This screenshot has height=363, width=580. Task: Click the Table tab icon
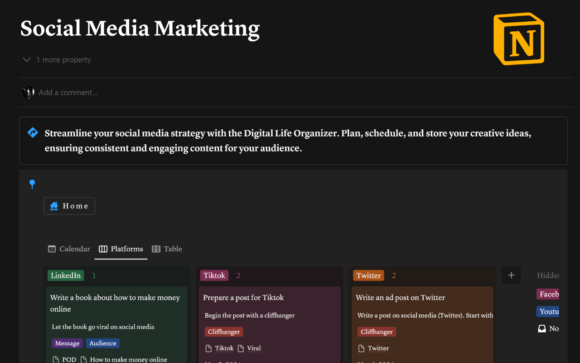156,249
